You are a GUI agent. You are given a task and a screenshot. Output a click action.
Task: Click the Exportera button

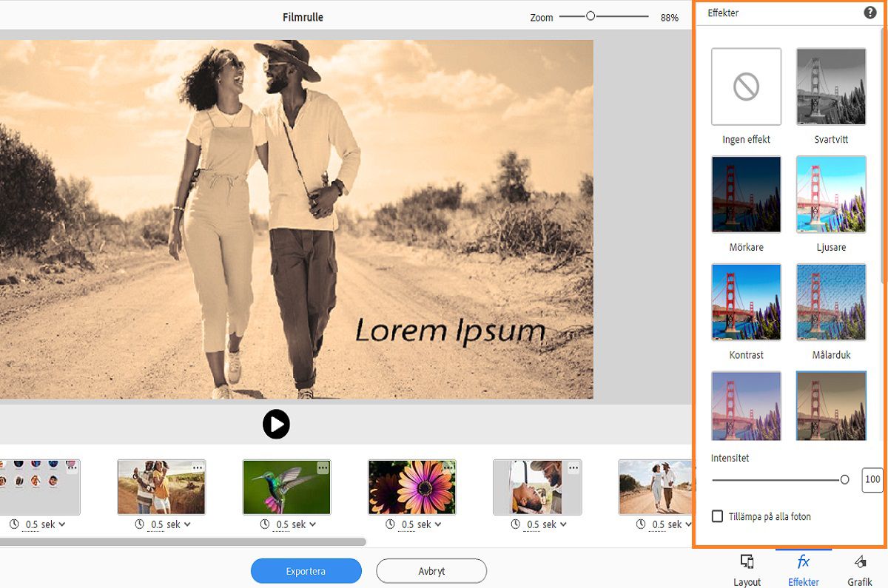click(306, 571)
